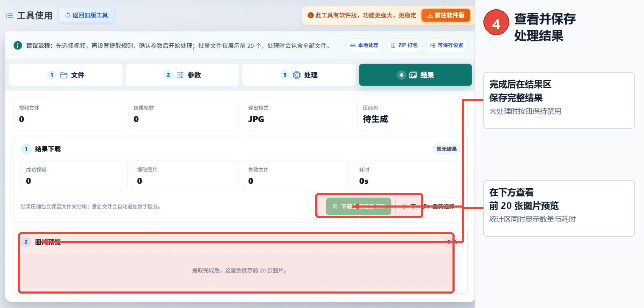This screenshot has height=308, width=644.
Task: Click the 建议流程 instruction text
Action: 178,45
